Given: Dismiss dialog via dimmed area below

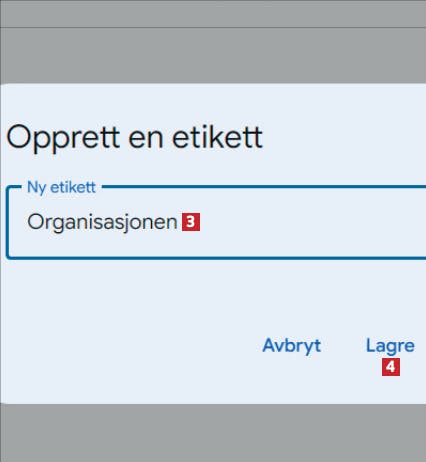Looking at the screenshot, I should (213, 433).
